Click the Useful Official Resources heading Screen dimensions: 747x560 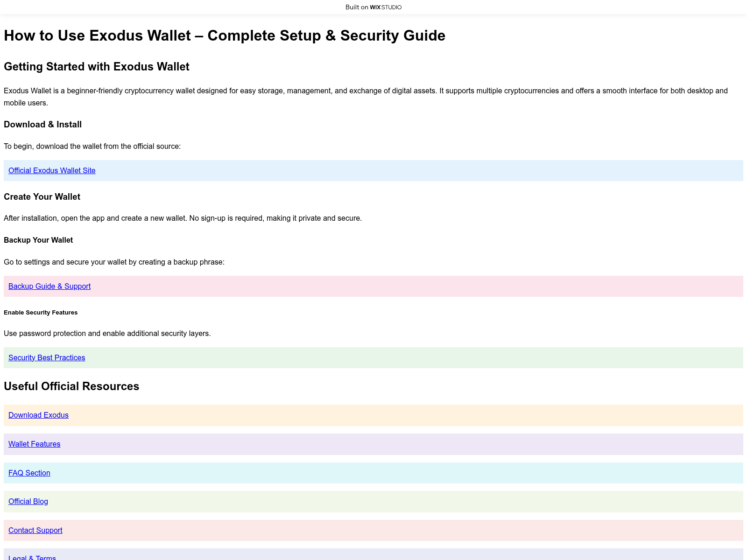pos(71,386)
